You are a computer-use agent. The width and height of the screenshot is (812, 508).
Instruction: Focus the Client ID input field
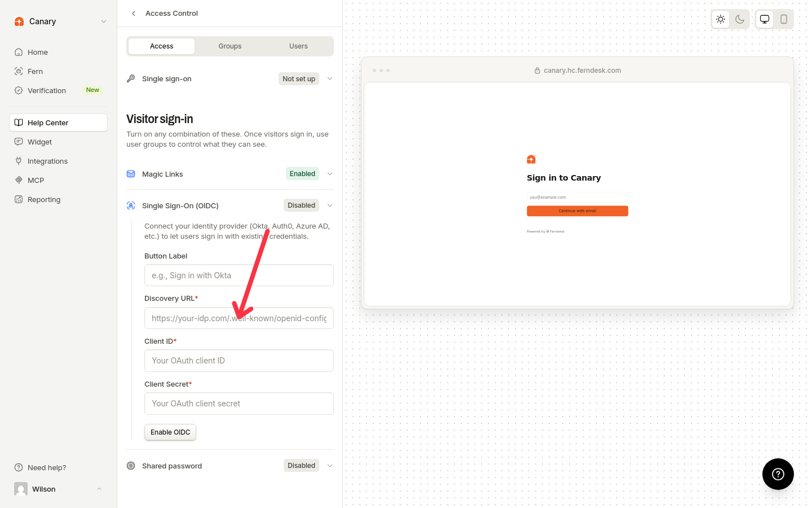(239, 361)
